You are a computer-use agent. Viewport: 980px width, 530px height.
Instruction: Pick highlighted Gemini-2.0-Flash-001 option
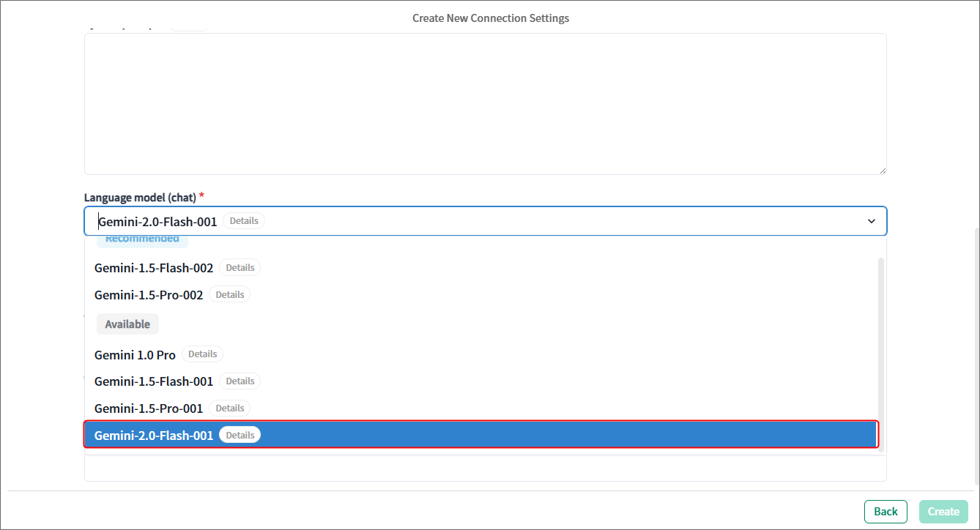(480, 435)
